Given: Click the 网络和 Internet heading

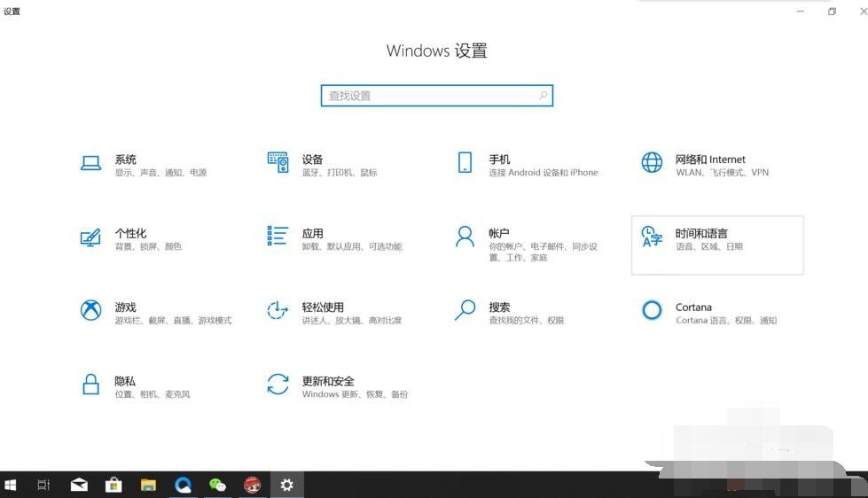Looking at the screenshot, I should 710,160.
